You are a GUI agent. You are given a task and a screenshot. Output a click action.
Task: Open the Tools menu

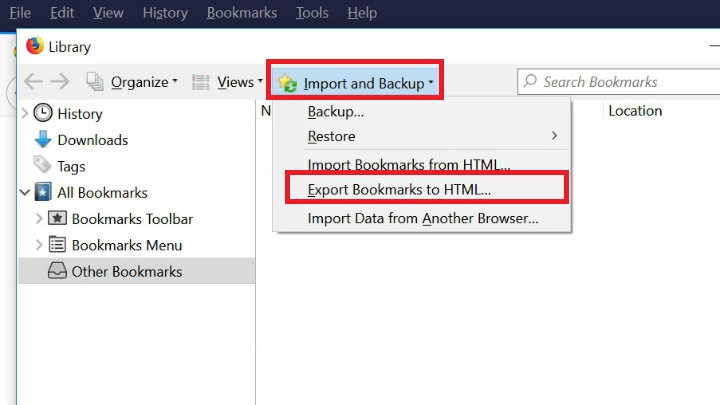coord(312,13)
